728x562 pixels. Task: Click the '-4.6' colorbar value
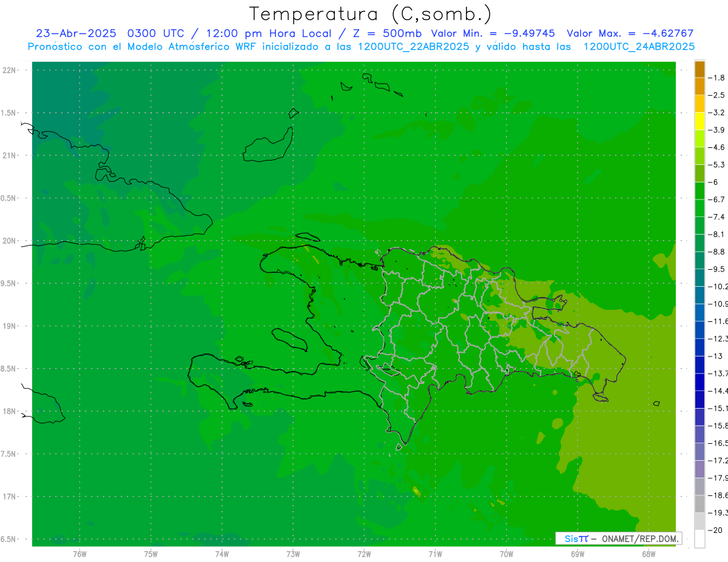click(718, 147)
